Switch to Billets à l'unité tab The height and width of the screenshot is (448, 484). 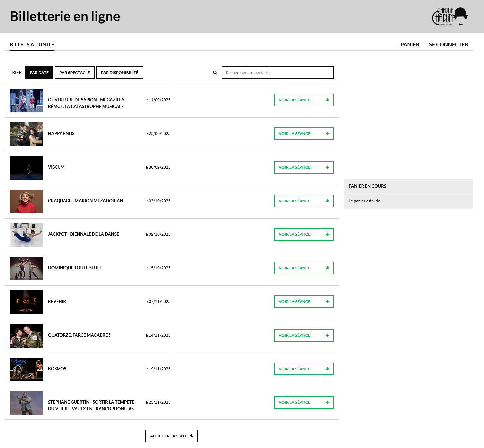(32, 45)
